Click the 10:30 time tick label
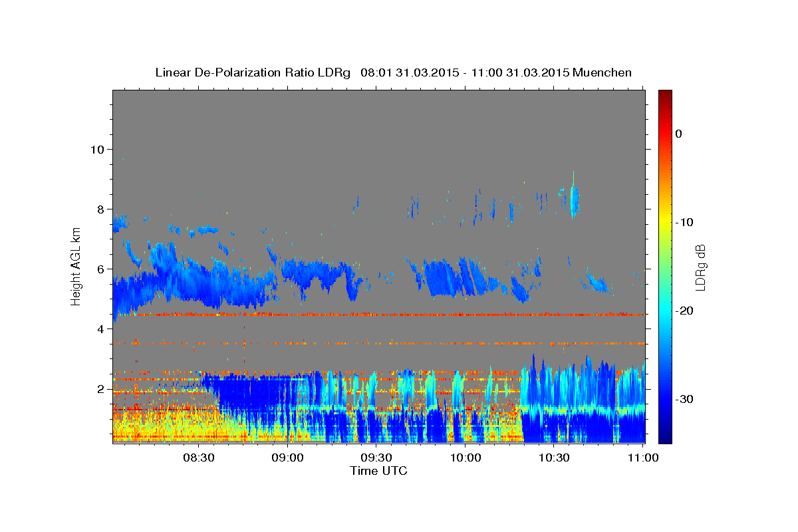The height and width of the screenshot is (532, 798). click(x=555, y=458)
